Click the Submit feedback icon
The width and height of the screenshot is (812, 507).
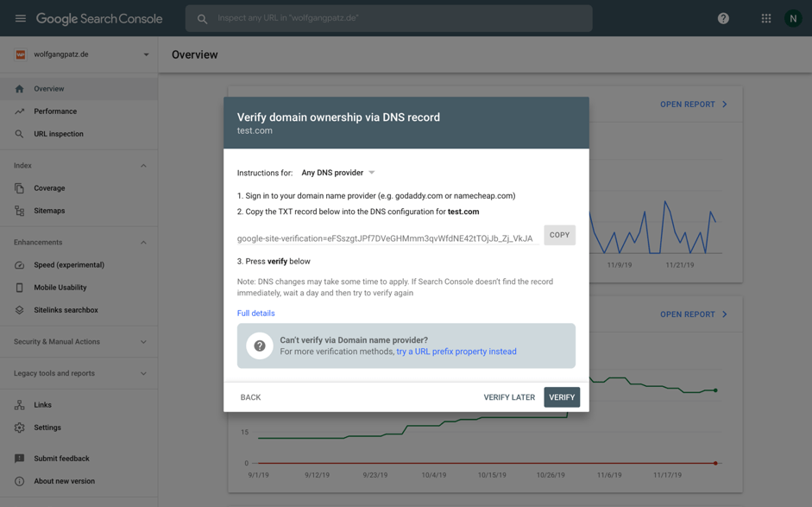coord(19,459)
